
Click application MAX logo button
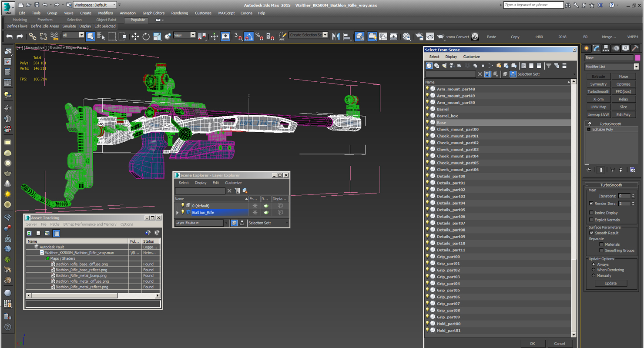click(x=8, y=8)
